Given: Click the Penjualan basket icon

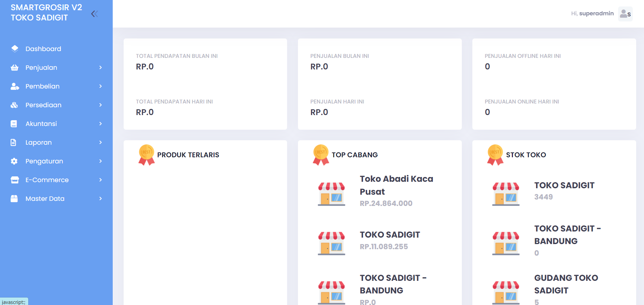Looking at the screenshot, I should pyautogui.click(x=15, y=67).
